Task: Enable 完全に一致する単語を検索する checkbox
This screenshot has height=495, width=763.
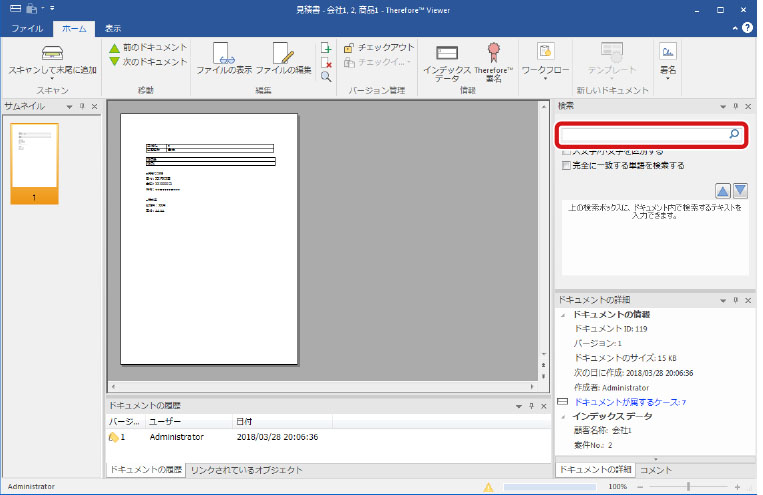Action: pos(567,165)
